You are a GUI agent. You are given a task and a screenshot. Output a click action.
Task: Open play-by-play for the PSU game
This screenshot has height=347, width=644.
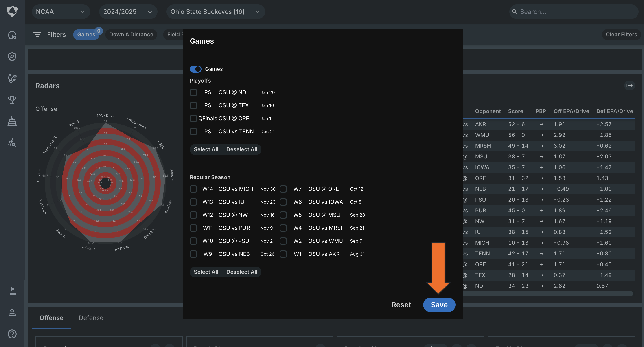coord(541,200)
